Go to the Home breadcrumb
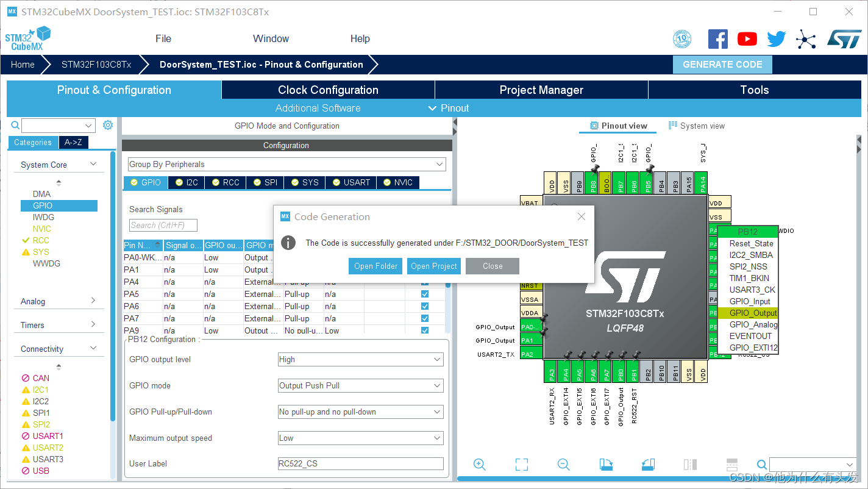Image resolution: width=868 pixels, height=489 pixels. [23, 65]
